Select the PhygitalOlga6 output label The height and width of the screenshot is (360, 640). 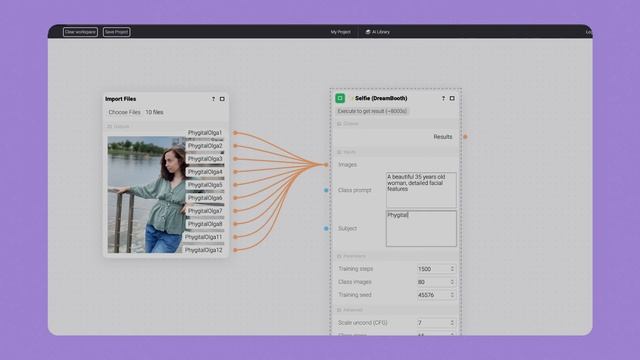click(x=205, y=198)
